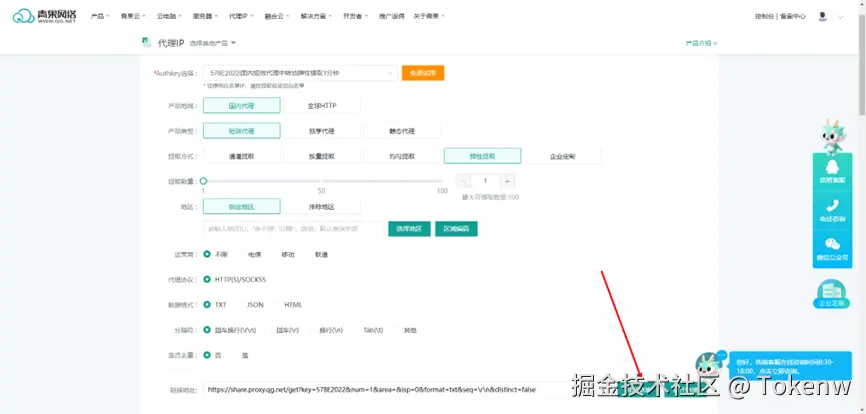This screenshot has width=866, height=414.
Task: Expand the 解决方案 navigation menu
Action: (316, 17)
